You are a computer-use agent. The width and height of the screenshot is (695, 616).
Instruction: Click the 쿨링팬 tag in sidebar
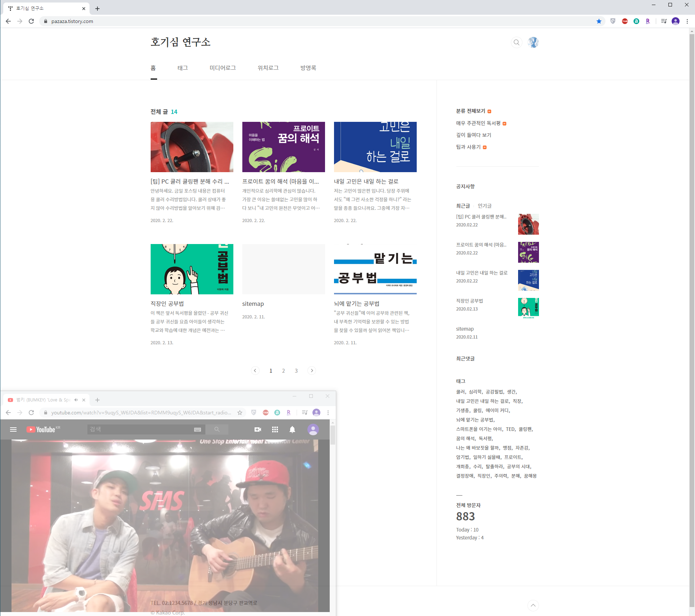click(525, 429)
